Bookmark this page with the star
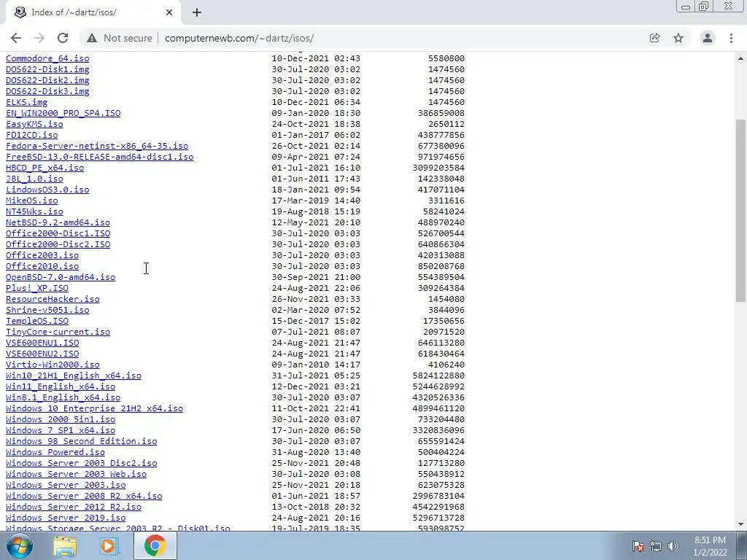Image resolution: width=747 pixels, height=560 pixels. click(x=678, y=38)
